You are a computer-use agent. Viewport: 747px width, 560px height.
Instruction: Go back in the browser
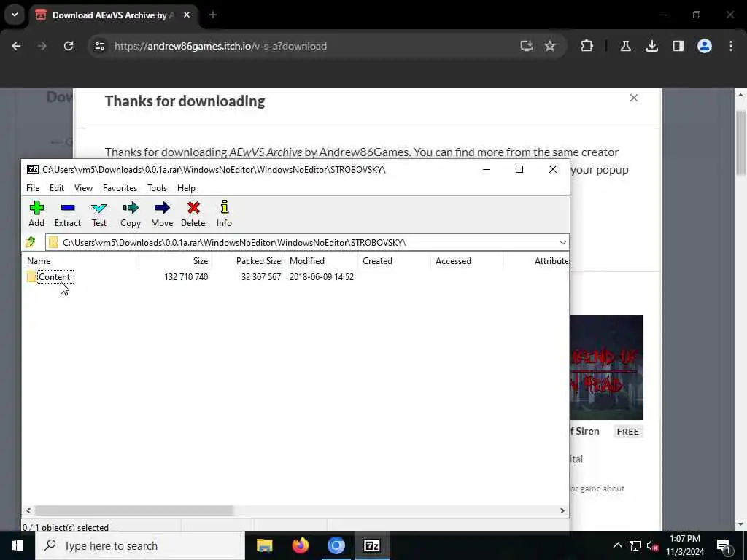coord(16,46)
